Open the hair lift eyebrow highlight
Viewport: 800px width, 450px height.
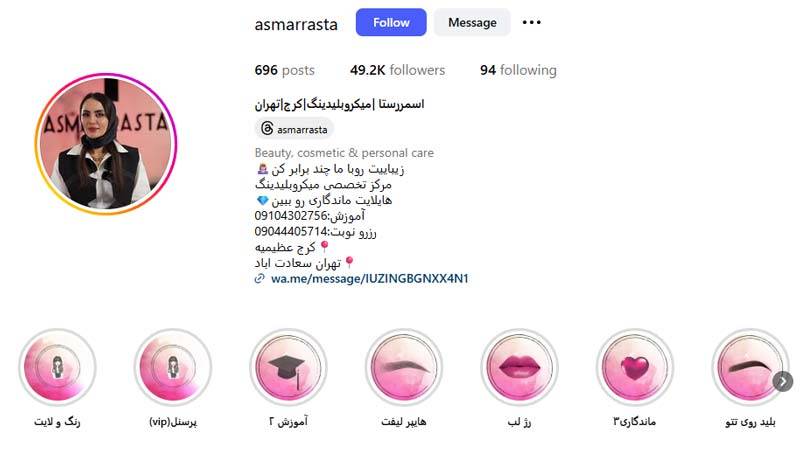point(404,367)
